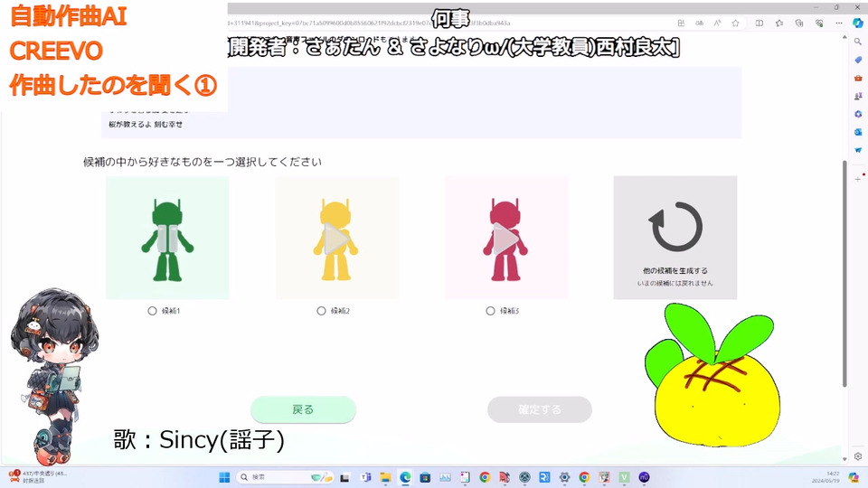Select the 候補3 radio button
This screenshot has height=488, width=868.
click(x=490, y=311)
